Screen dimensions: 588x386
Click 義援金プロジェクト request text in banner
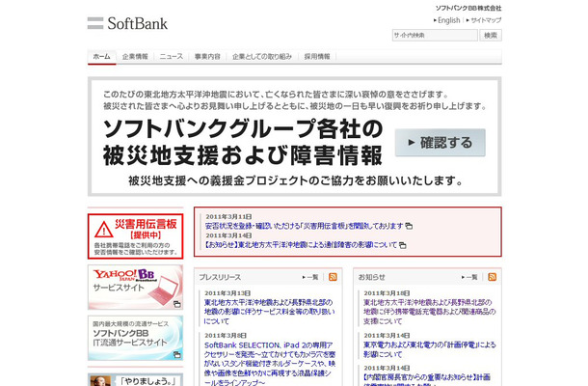coord(296,180)
